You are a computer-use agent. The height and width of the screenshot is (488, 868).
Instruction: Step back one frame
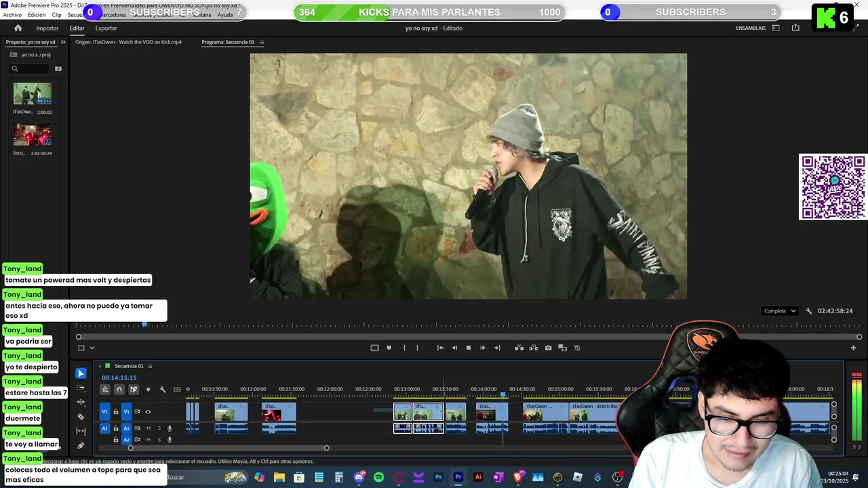[454, 348]
